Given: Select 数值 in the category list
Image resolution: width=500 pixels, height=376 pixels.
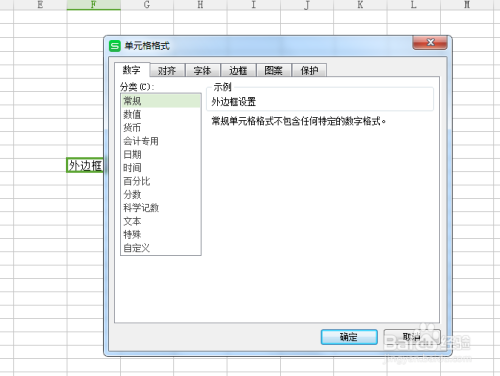Looking at the screenshot, I should point(161,114).
